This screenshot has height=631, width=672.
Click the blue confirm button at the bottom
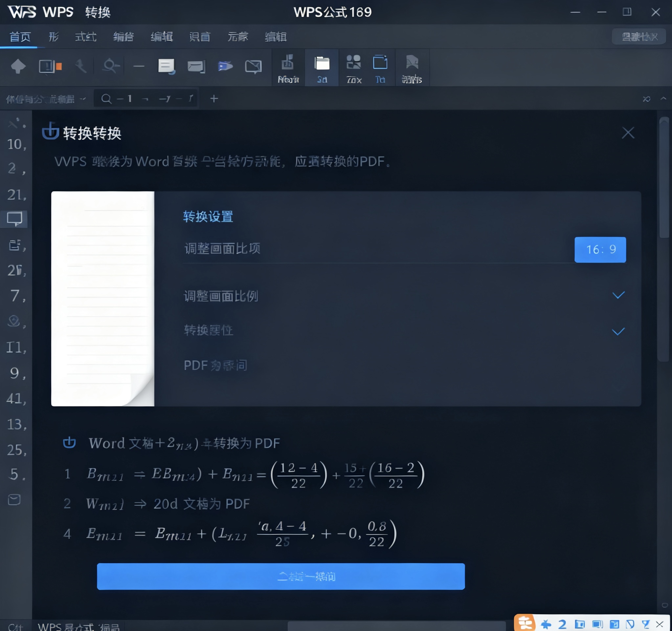280,577
